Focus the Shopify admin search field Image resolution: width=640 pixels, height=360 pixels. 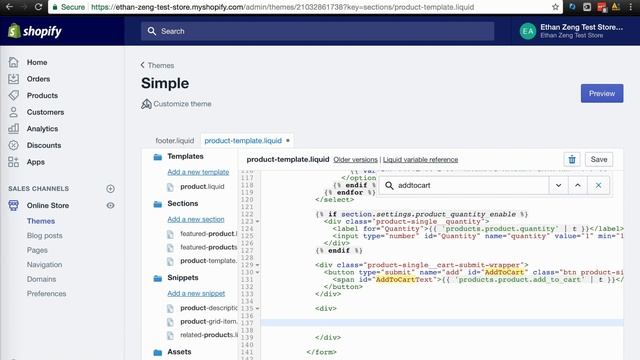pyautogui.click(x=318, y=31)
